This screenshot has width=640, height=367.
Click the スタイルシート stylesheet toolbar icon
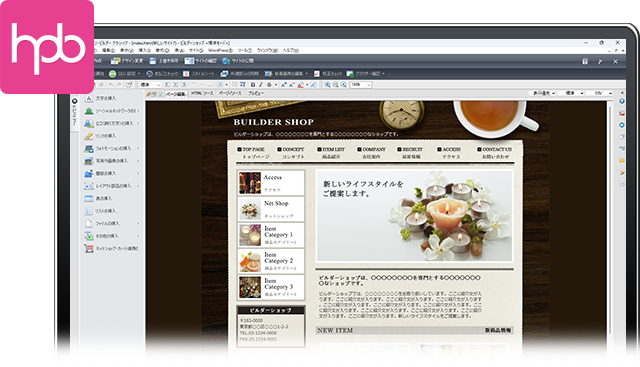coord(186,73)
